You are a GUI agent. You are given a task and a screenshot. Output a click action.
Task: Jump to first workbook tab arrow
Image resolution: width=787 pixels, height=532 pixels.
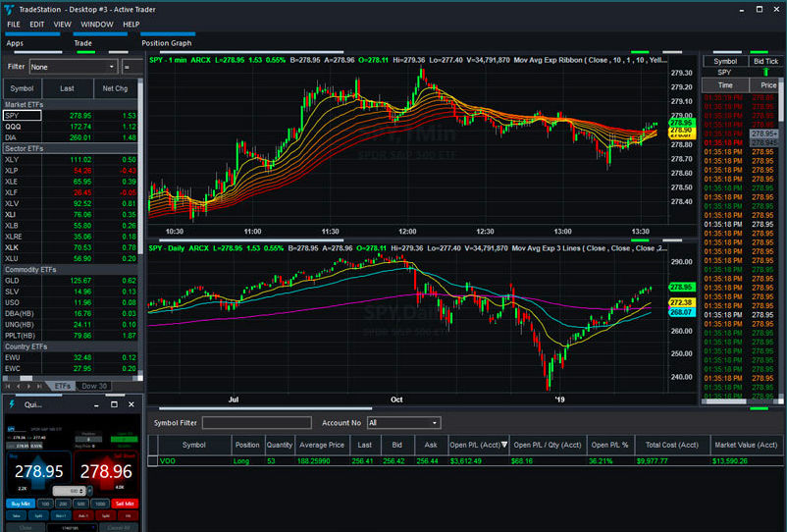click(8, 386)
